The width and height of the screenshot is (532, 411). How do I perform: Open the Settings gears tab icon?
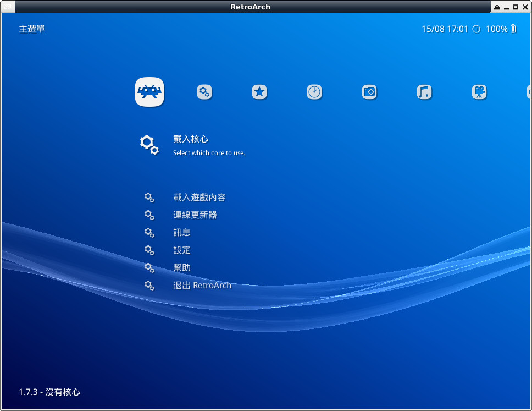click(204, 92)
